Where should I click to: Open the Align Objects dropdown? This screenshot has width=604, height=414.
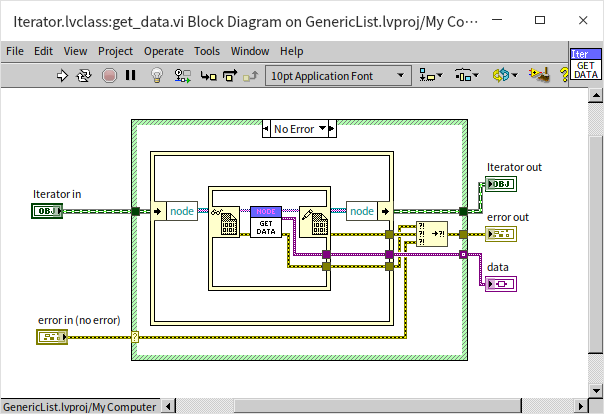pos(431,75)
